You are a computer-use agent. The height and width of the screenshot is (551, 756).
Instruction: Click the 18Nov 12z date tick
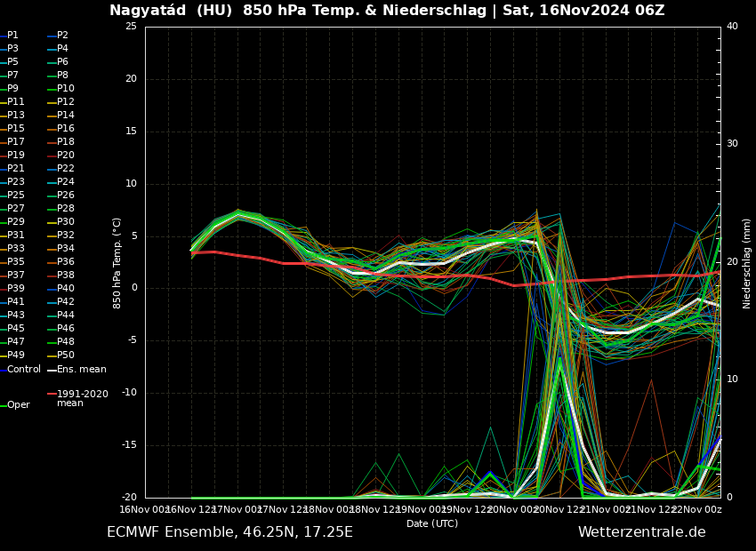click(374, 509)
